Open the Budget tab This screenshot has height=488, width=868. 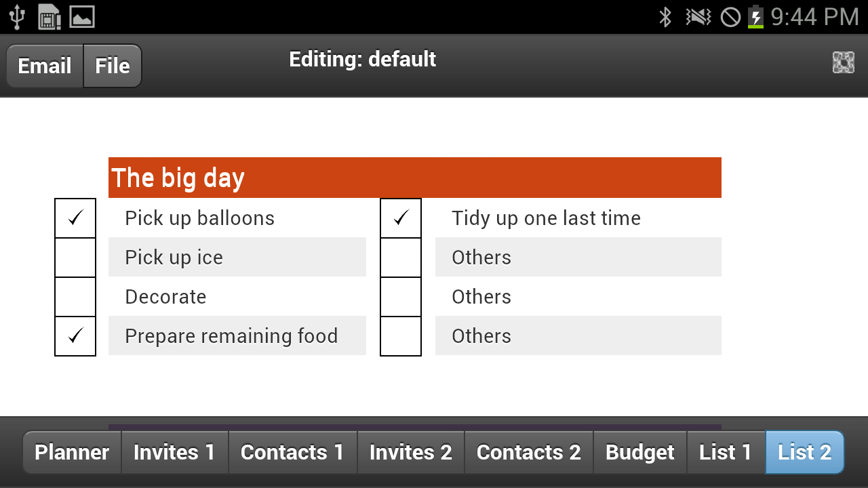click(x=640, y=452)
